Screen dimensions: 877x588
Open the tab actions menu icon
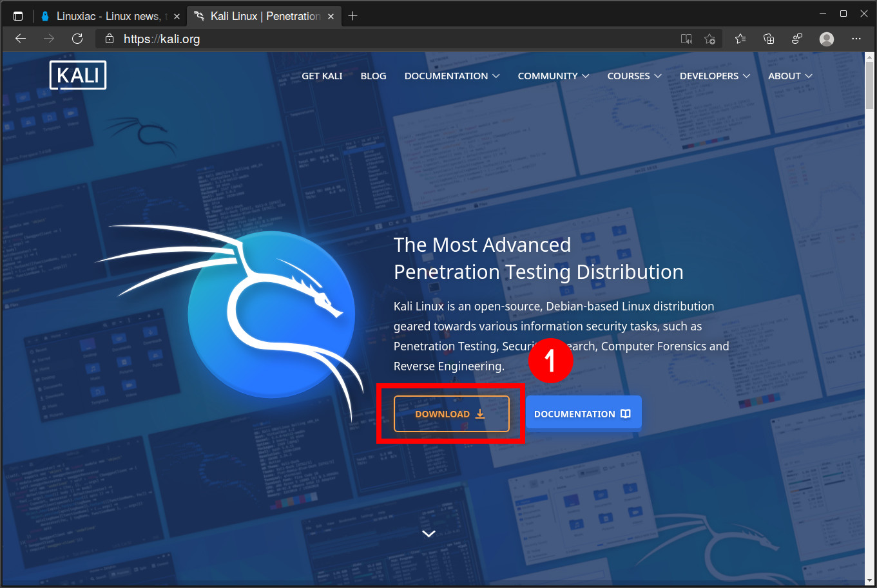tap(18, 16)
